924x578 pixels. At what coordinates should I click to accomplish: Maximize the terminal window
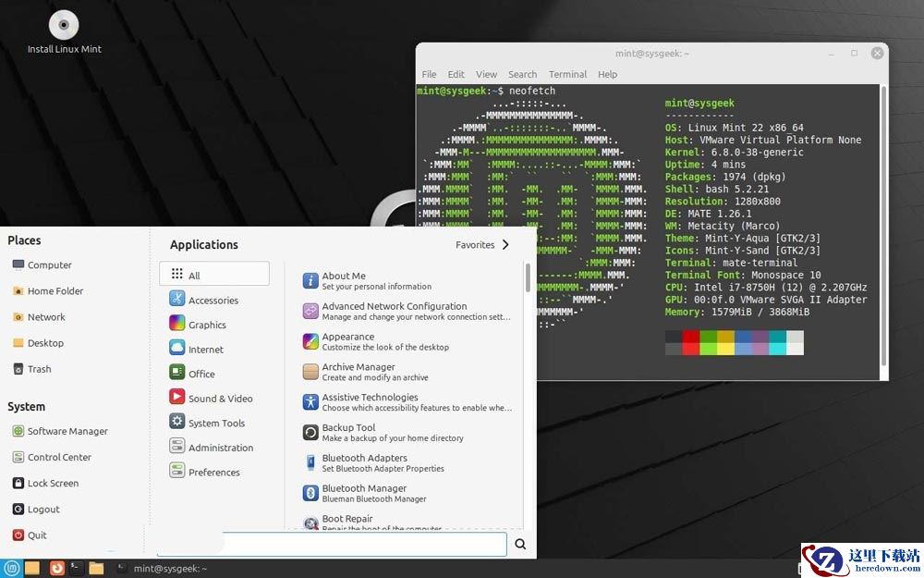point(854,53)
